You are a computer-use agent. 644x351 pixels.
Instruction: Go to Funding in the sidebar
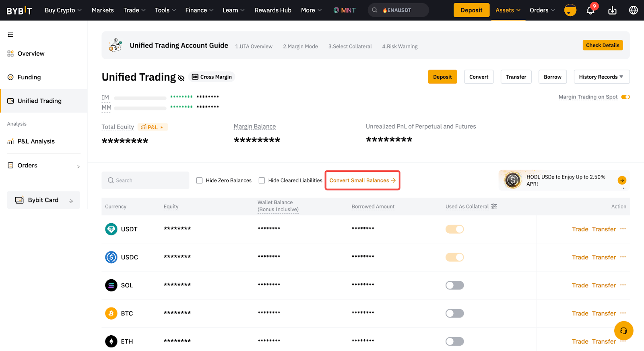(x=29, y=77)
